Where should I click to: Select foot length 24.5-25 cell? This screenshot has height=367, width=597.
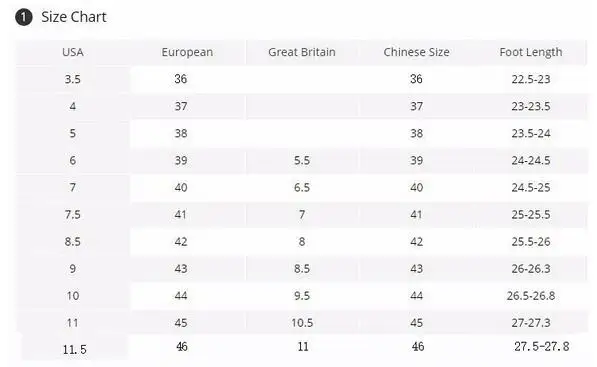[531, 188]
